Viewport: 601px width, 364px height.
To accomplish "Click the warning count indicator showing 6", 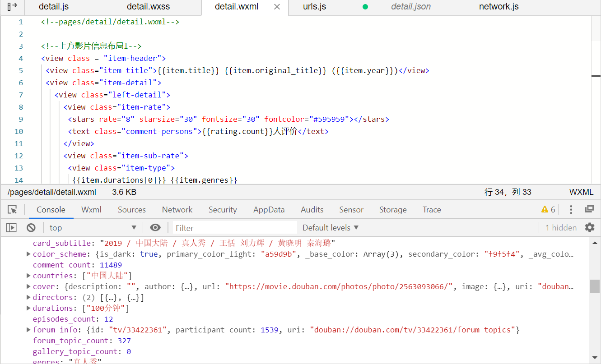I will tap(548, 210).
